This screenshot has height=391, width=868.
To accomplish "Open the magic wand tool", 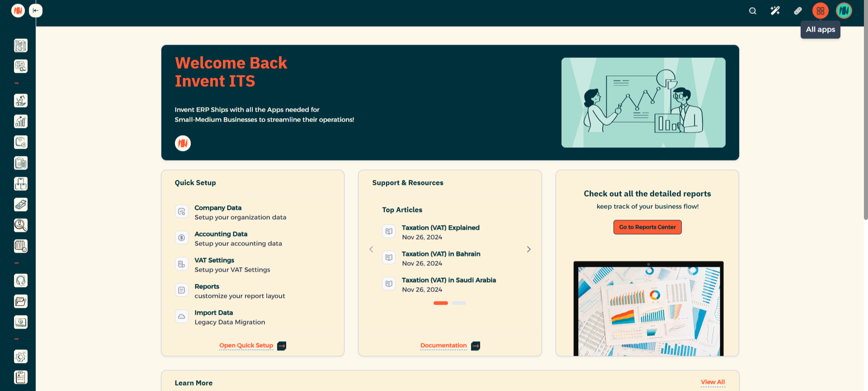I will (775, 11).
